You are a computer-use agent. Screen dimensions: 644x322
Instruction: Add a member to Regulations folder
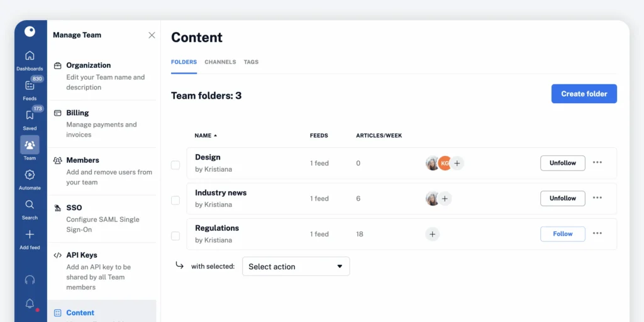(x=432, y=234)
